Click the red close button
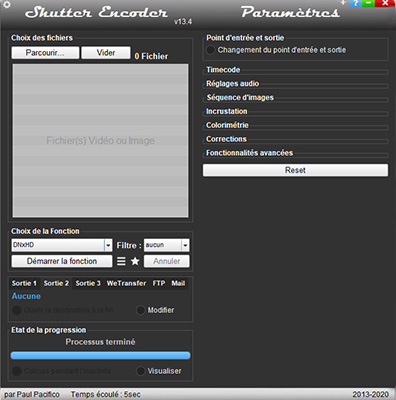This screenshot has height=400, width=396. (x=385, y=3)
